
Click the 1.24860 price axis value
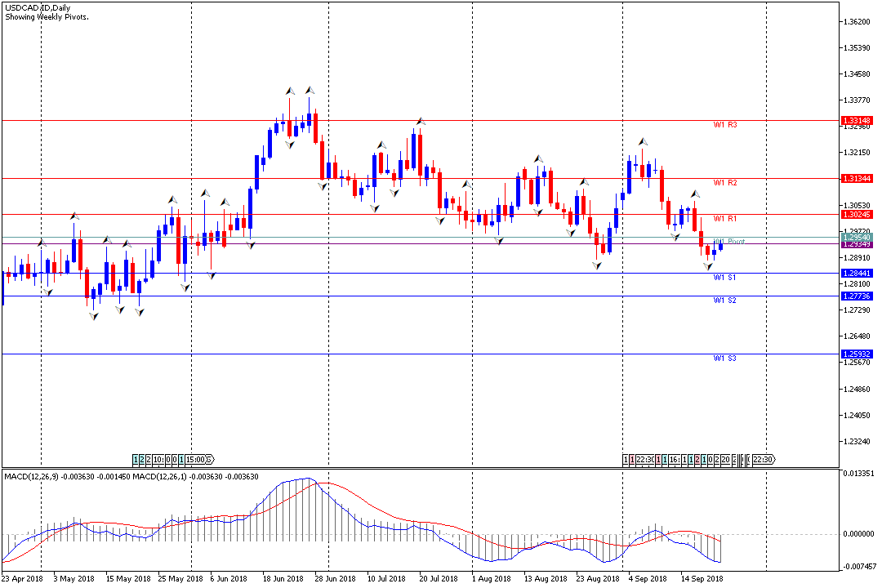point(857,389)
